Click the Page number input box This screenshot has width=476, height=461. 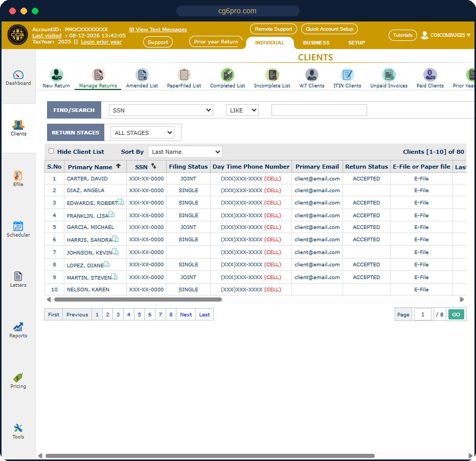click(x=422, y=315)
